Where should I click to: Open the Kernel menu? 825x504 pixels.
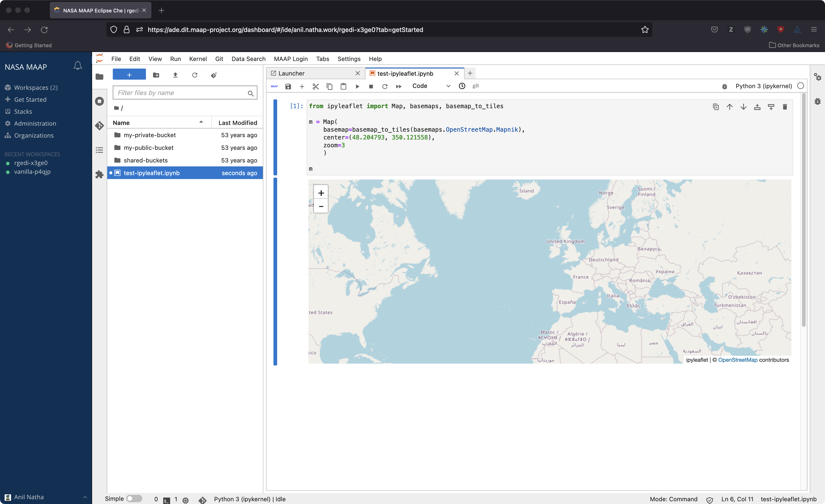[x=198, y=58]
